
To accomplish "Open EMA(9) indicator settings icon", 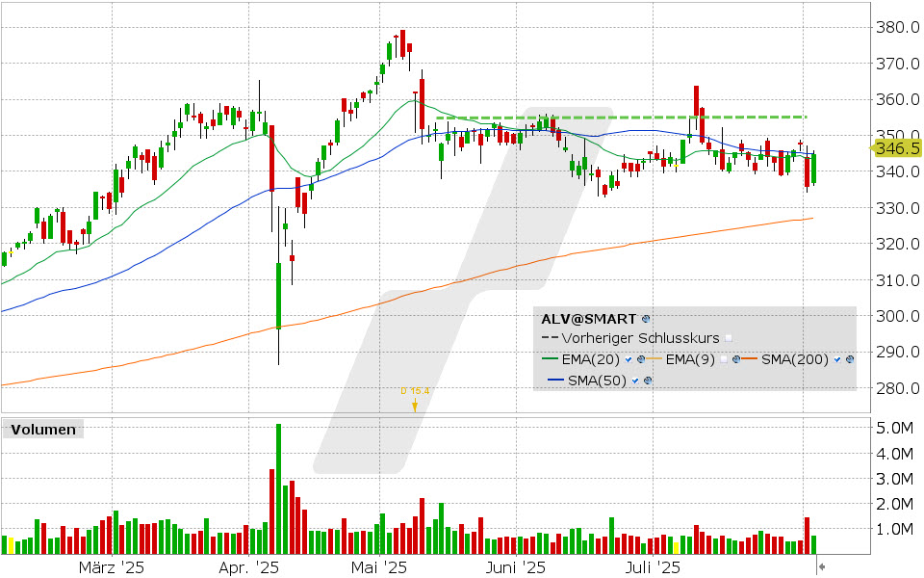I will [736, 359].
